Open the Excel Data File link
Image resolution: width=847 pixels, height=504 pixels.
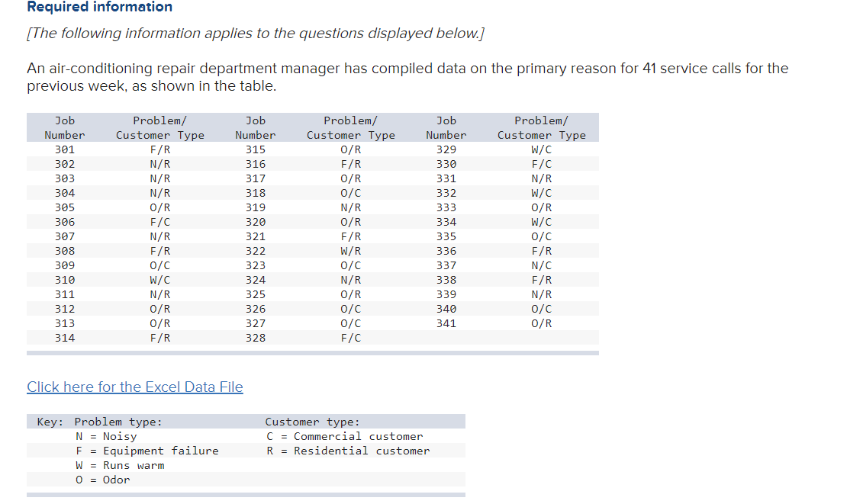pyautogui.click(x=134, y=387)
